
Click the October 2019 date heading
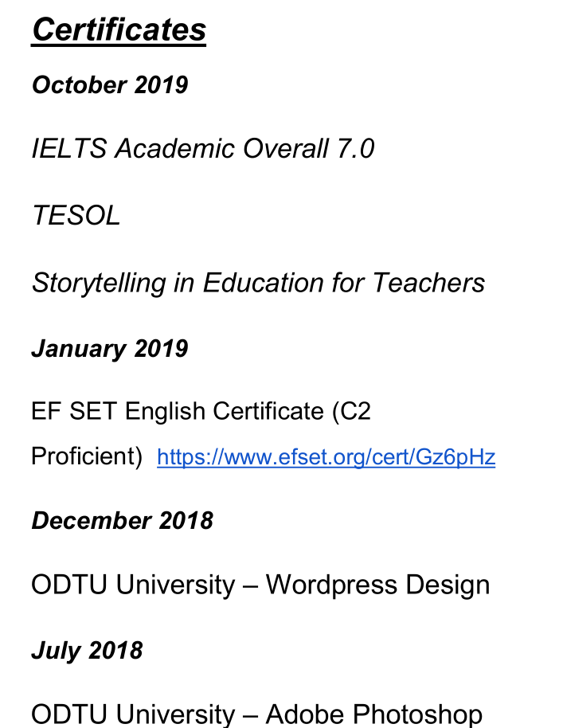click(110, 84)
